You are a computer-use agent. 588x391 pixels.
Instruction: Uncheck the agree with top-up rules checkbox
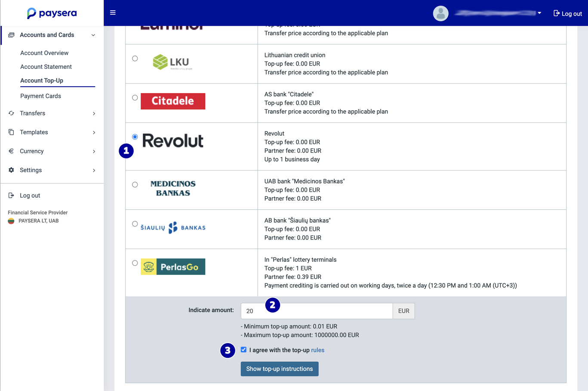coord(244,350)
